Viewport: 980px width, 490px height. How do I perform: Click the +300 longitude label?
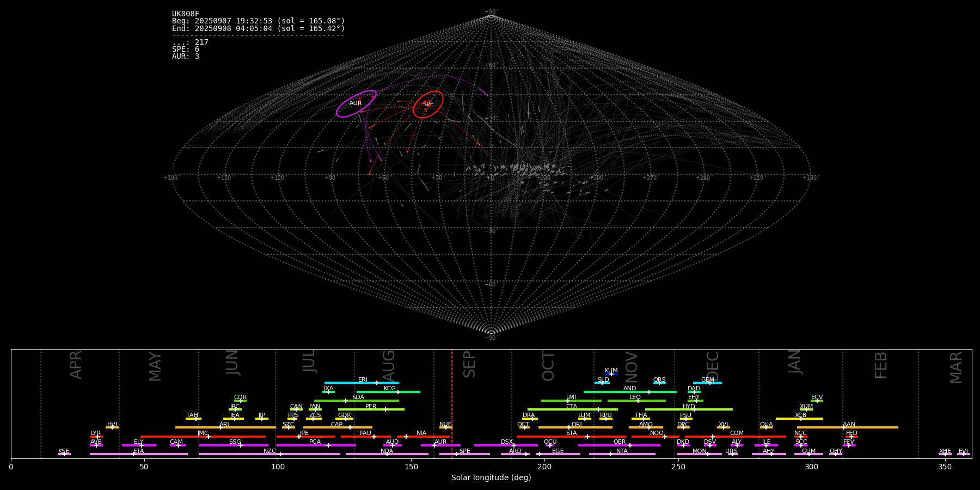coord(596,178)
